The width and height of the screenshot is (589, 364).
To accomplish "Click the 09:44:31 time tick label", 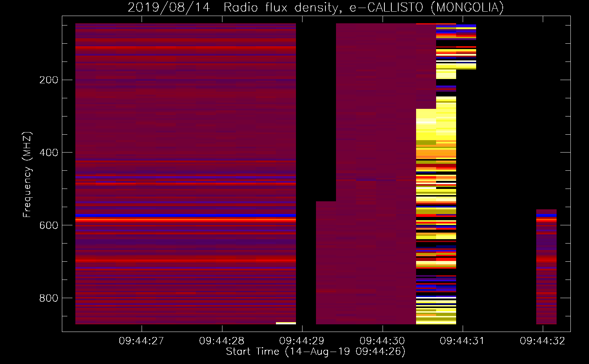I will pos(462,341).
